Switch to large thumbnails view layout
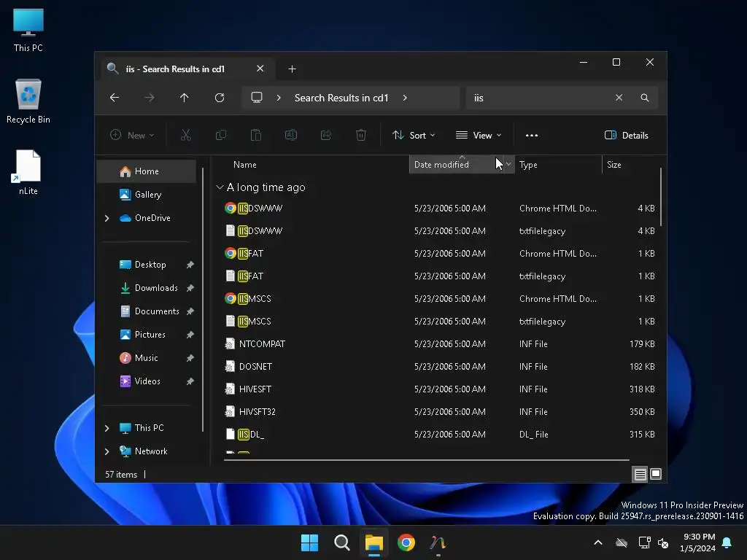This screenshot has height=560, width=747. (656, 474)
